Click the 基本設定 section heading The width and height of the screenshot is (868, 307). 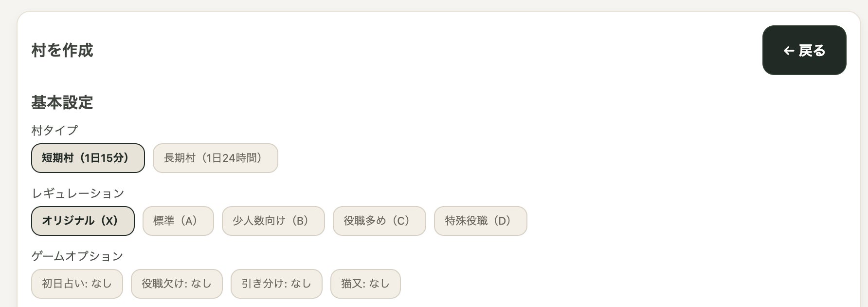click(x=62, y=102)
